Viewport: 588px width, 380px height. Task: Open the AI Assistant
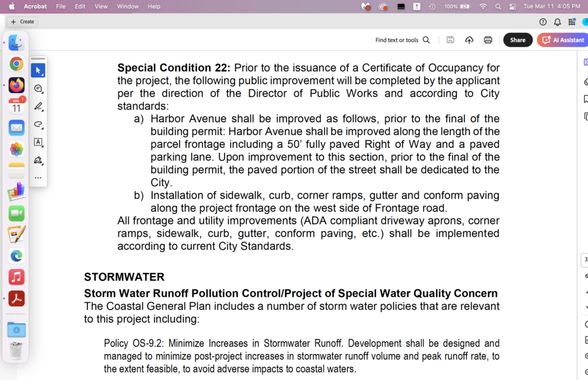[x=563, y=40]
